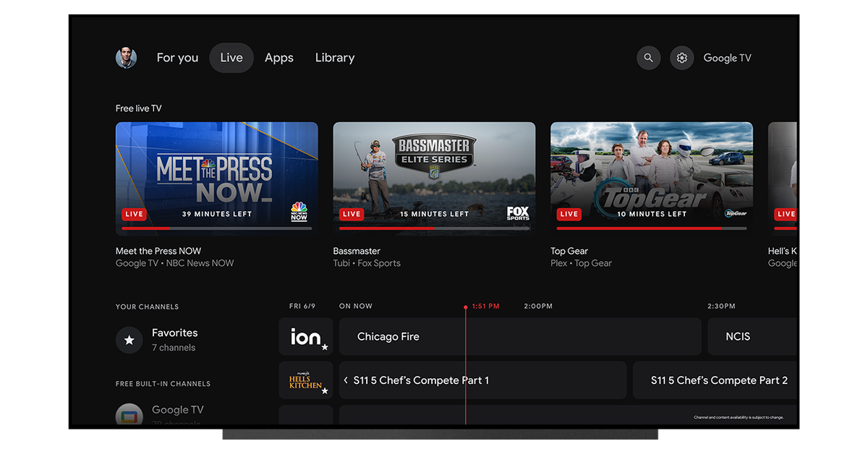
Task: Open the search icon
Action: [x=648, y=58]
